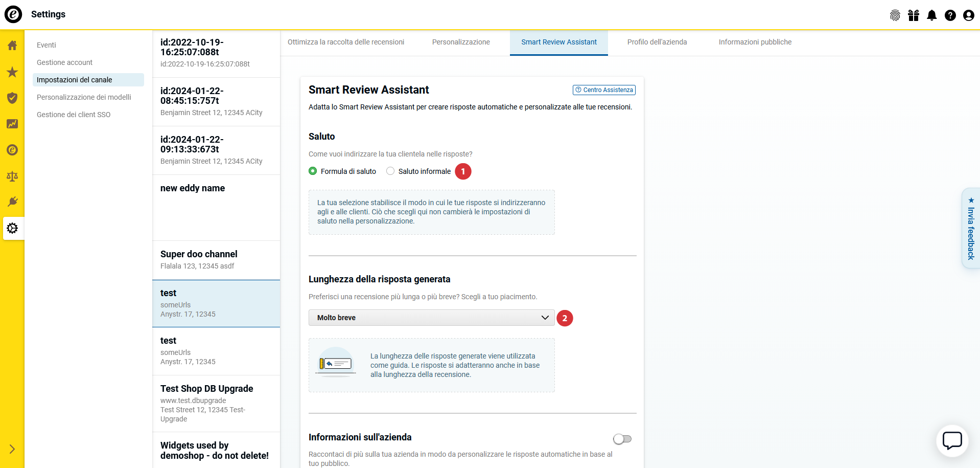
Task: Open the user profile icon
Action: coord(968,15)
